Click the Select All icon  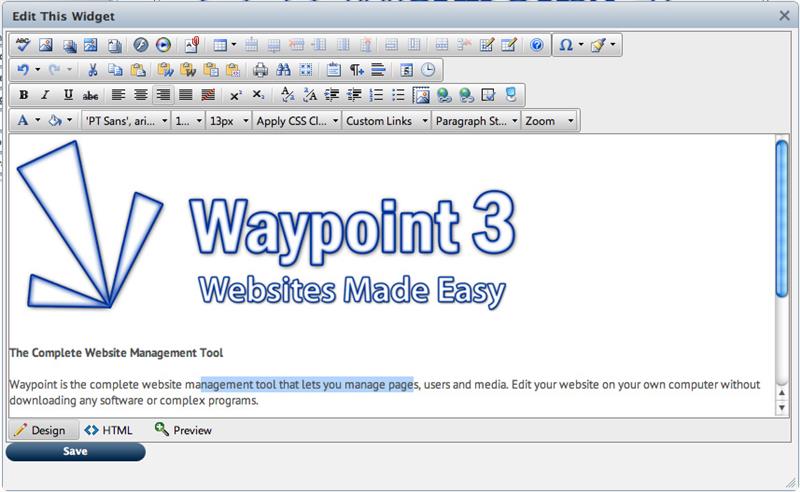coord(306,70)
